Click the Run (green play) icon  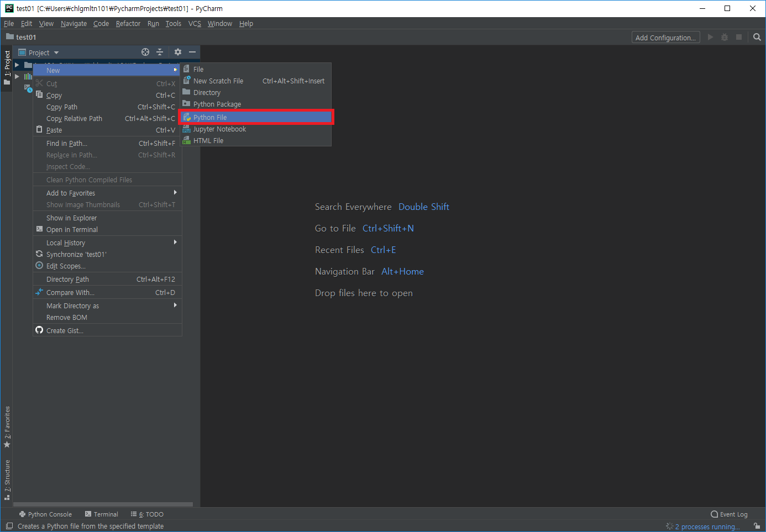(x=710, y=37)
